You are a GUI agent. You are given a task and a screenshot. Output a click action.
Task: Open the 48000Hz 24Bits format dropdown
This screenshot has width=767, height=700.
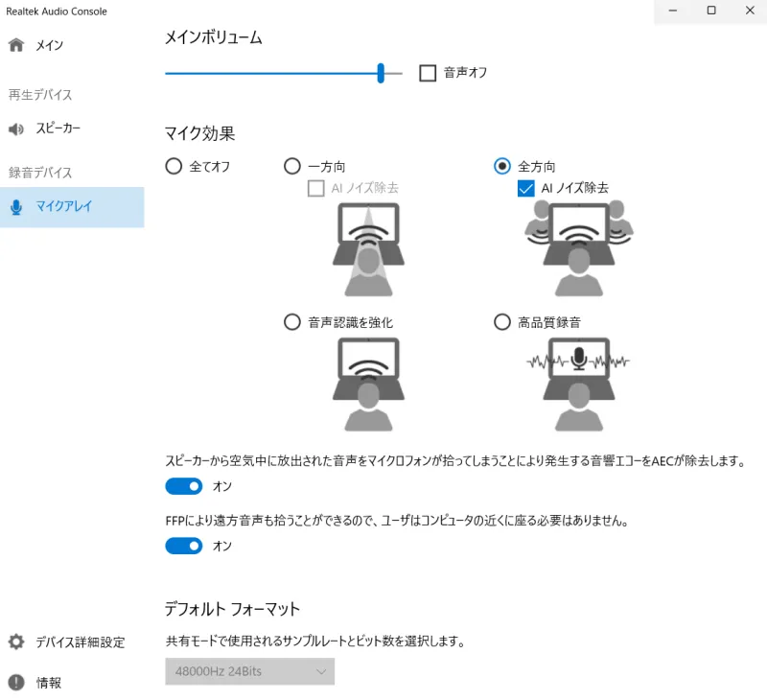(x=249, y=671)
